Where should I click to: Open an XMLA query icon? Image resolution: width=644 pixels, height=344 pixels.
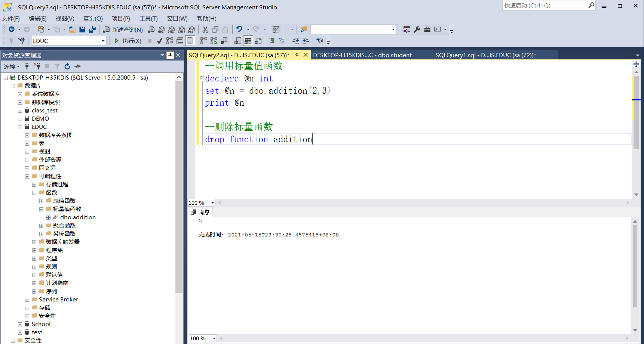pos(181,30)
